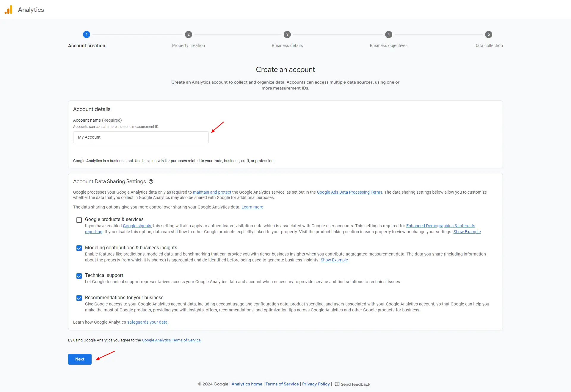Image resolution: width=571 pixels, height=392 pixels.
Task: Open the Privacy Policy footer link
Action: pyautogui.click(x=316, y=384)
